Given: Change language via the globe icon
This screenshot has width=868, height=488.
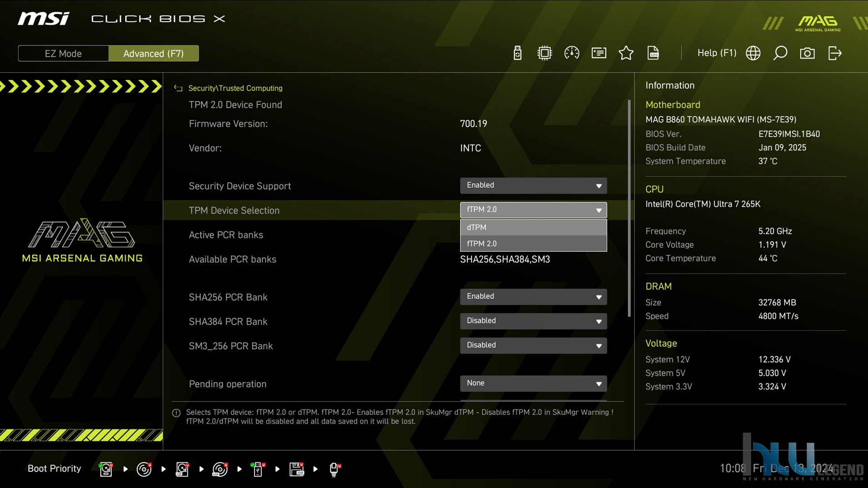Looking at the screenshot, I should (x=753, y=53).
